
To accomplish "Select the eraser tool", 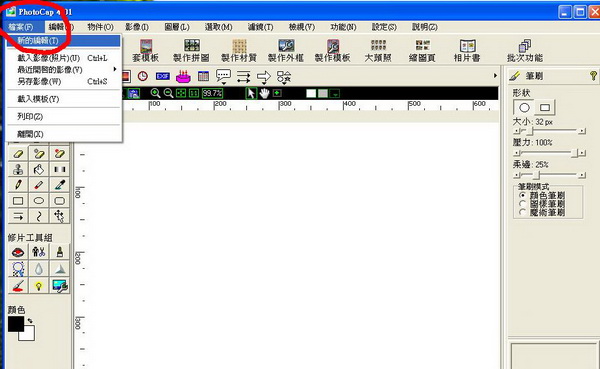I will 18,154.
